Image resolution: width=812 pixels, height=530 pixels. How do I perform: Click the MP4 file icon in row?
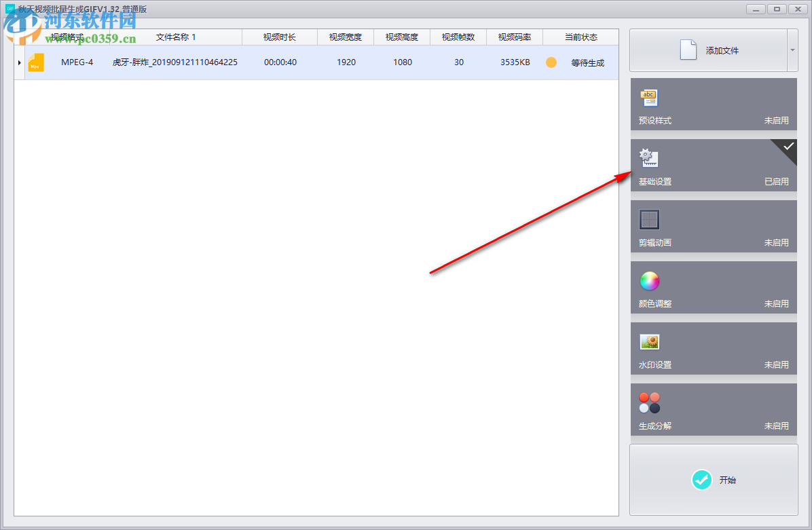tap(36, 62)
